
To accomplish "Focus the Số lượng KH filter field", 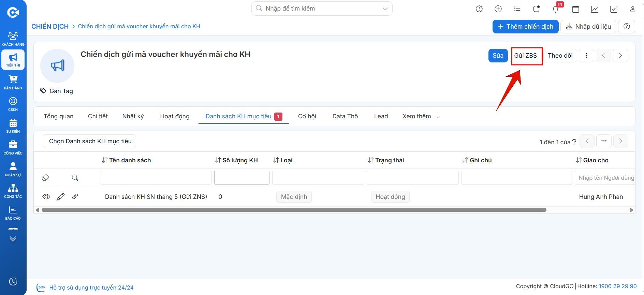I will (x=242, y=178).
